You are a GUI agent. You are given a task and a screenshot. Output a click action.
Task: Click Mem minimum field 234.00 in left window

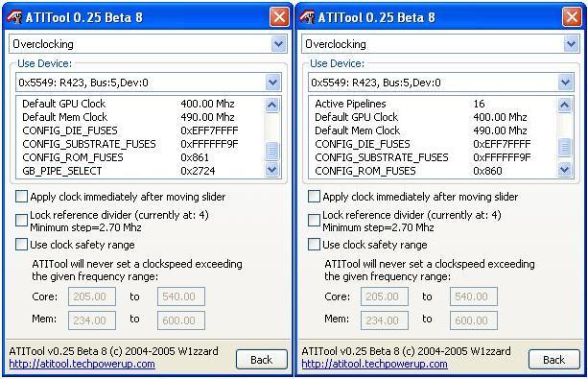tap(92, 320)
